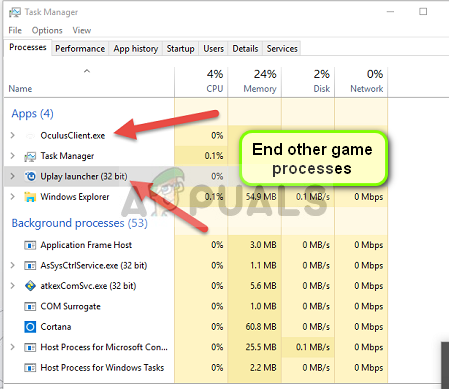Sort processes by Disk column
Screen dimensions: 449x389
point(308,82)
